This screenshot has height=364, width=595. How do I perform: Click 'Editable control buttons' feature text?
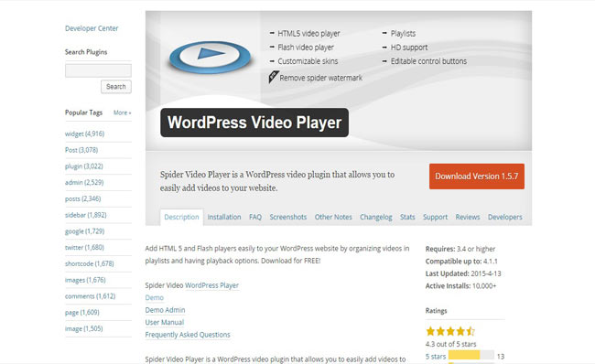[x=428, y=61]
